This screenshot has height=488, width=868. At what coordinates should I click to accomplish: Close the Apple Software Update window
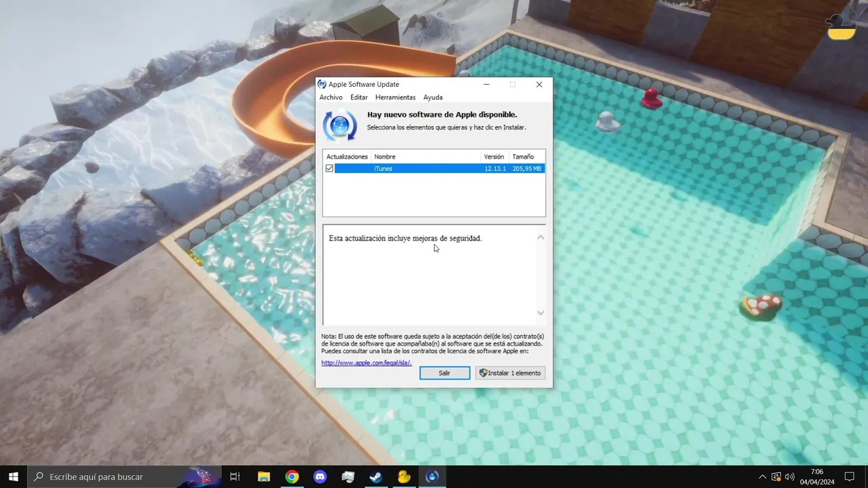[x=539, y=85]
